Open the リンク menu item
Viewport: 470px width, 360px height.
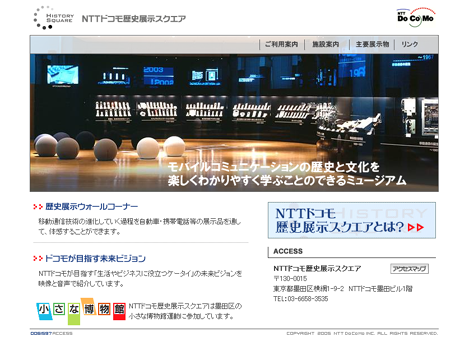click(x=409, y=44)
